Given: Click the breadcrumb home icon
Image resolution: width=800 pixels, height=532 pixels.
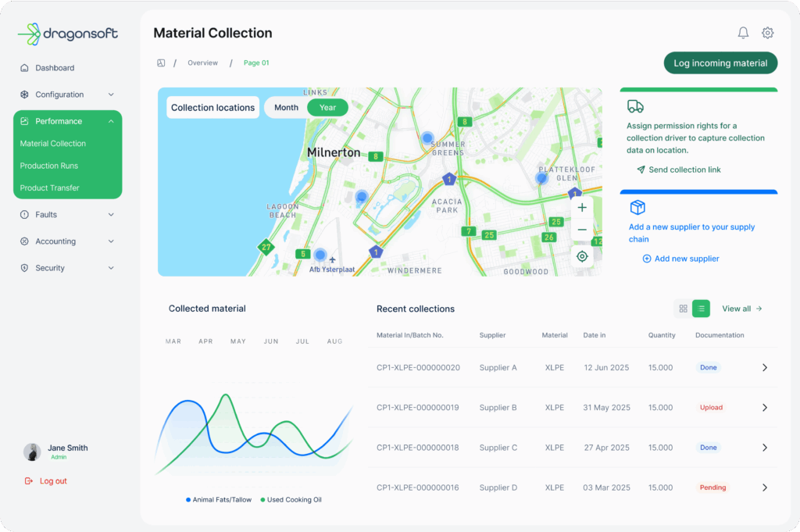Looking at the screenshot, I should click(x=161, y=62).
